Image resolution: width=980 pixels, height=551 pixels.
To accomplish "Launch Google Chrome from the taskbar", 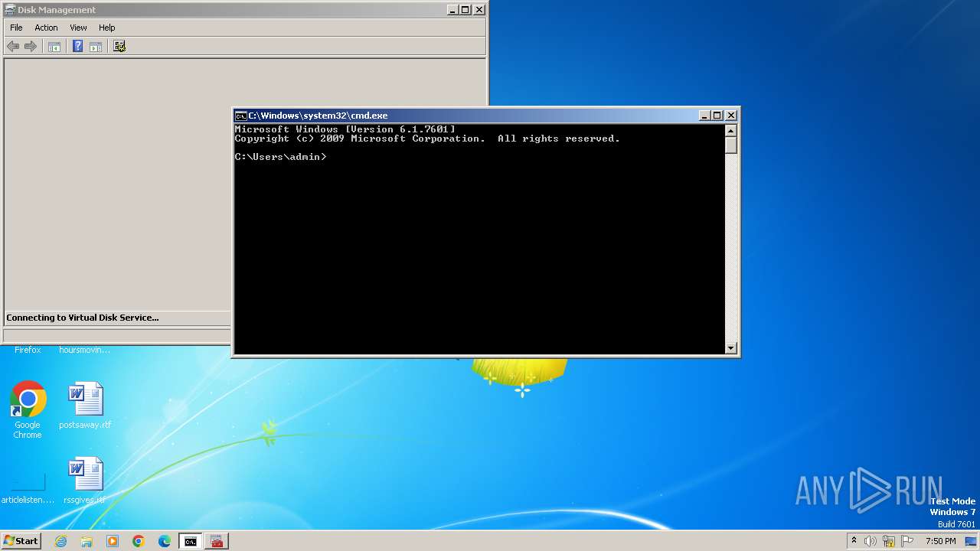I will click(x=139, y=541).
